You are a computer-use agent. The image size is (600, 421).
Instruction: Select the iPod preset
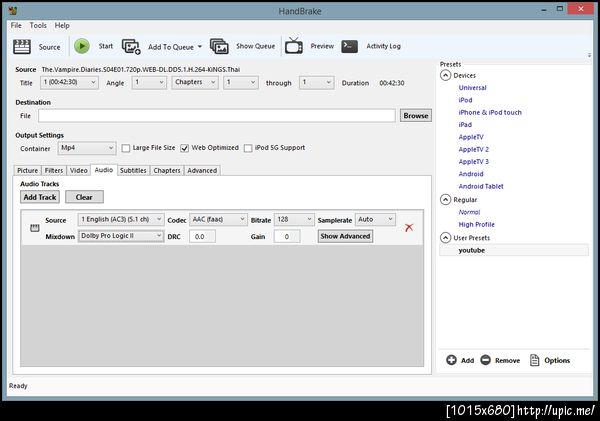[465, 100]
